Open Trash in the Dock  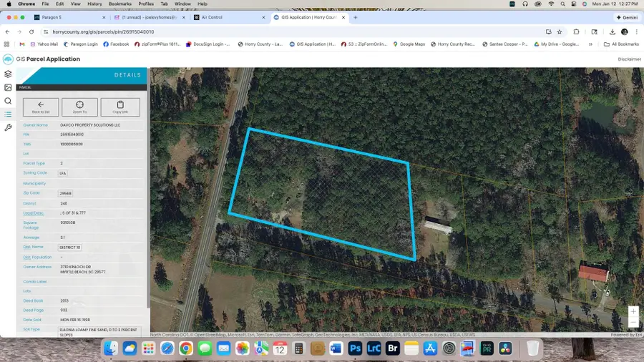point(532,348)
